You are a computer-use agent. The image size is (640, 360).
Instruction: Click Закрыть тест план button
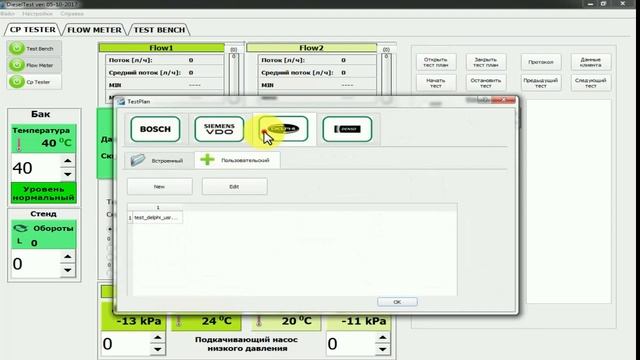pos(486,62)
